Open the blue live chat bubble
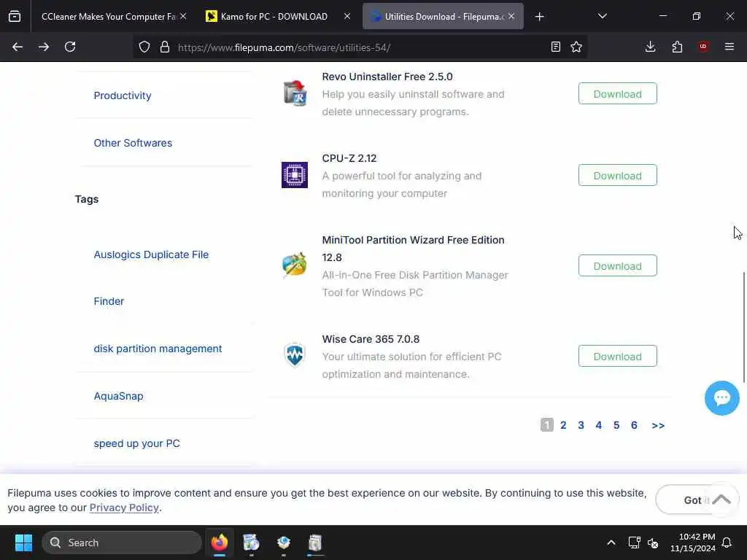 (x=721, y=397)
